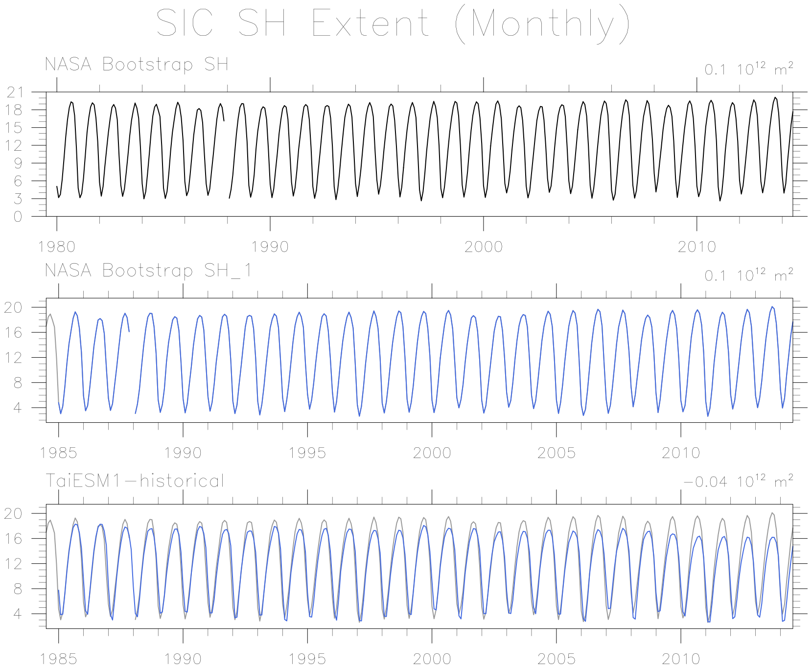812x668 pixels.
Task: Click the main title 'SIC SH Extent (Monthly)'
Action: [394, 24]
